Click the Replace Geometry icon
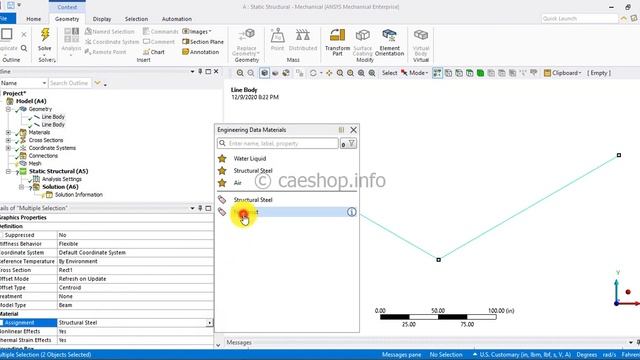640x360 pixels. click(x=247, y=35)
